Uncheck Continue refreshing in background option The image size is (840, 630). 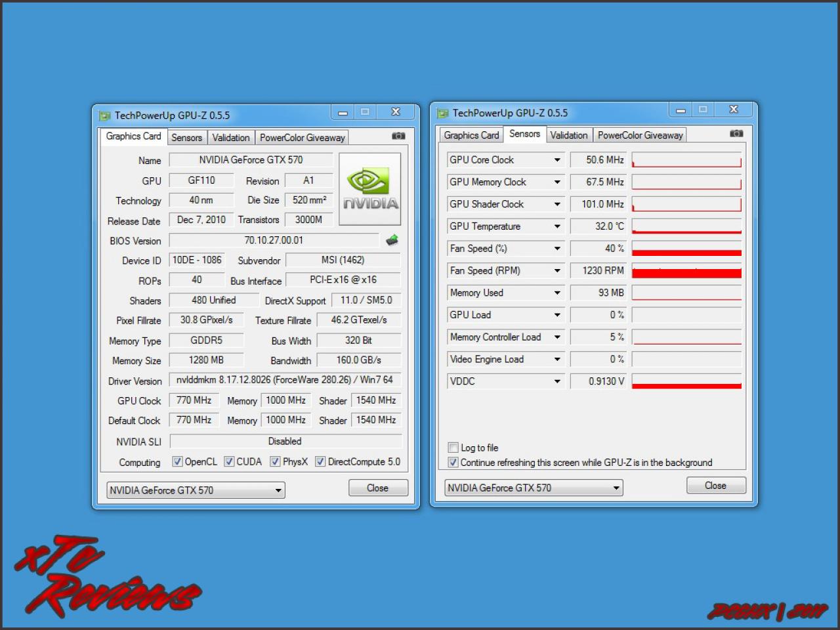pyautogui.click(x=453, y=463)
